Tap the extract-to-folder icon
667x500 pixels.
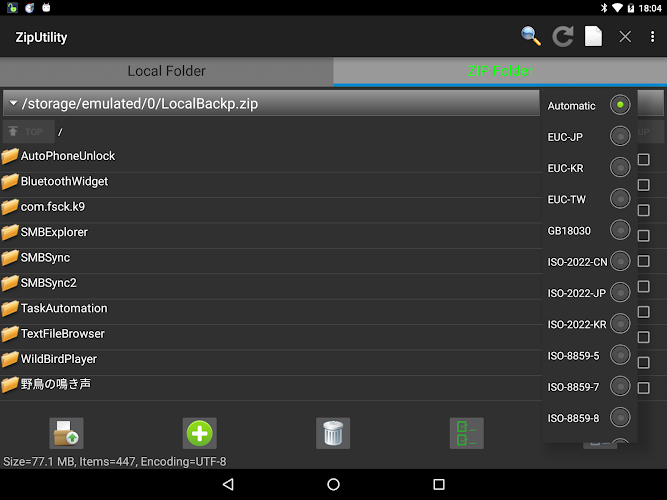point(66,433)
